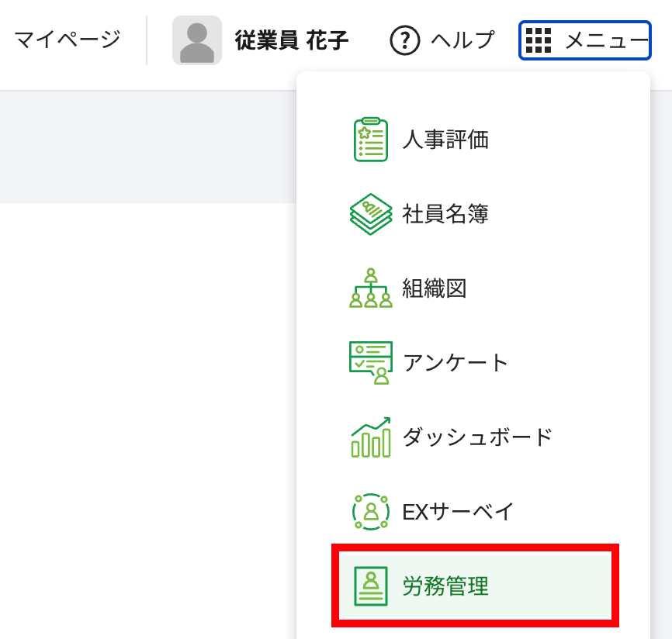Viewport: 672px width, 639px height.
Task: Click the ダッシュボード bar-graph icon
Action: click(x=370, y=437)
